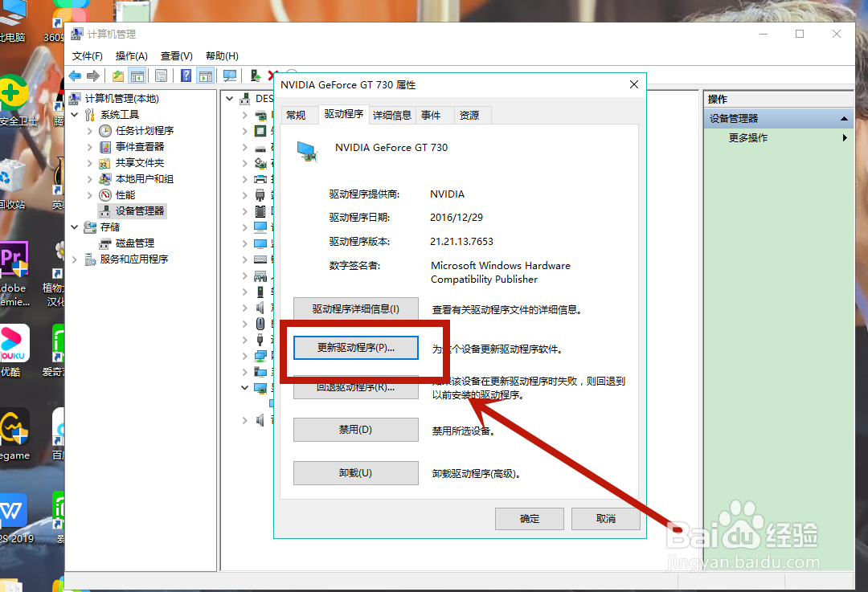Viewport: 868px width, 592px height.
Task: Select the keyboard icon in device list
Action: click(x=260, y=259)
